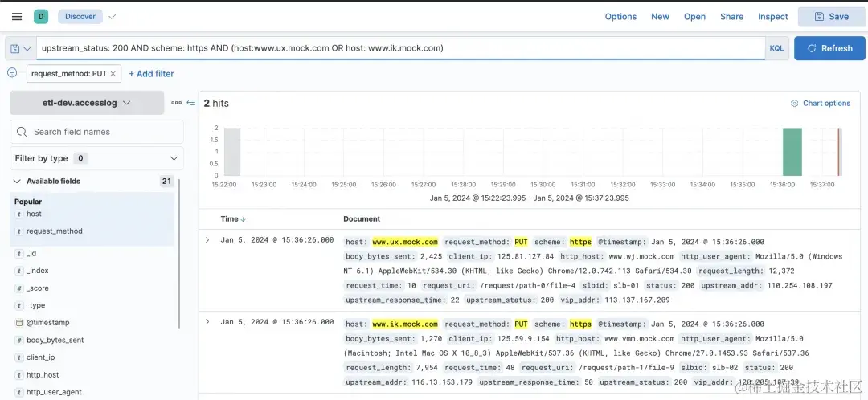This screenshot has width=868, height=400.
Task: Expand the www.ik.mock.com document row
Action: (207, 322)
